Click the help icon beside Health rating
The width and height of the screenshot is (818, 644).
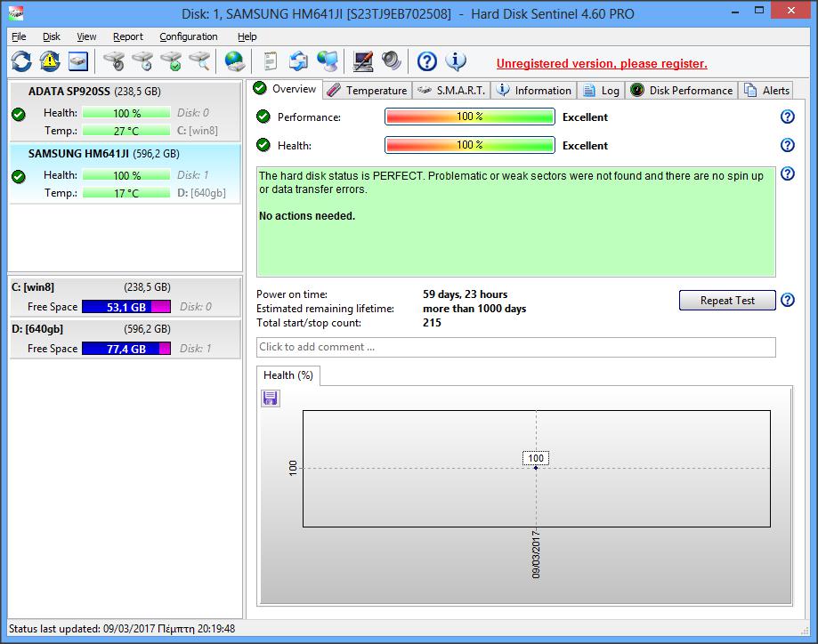(x=787, y=145)
